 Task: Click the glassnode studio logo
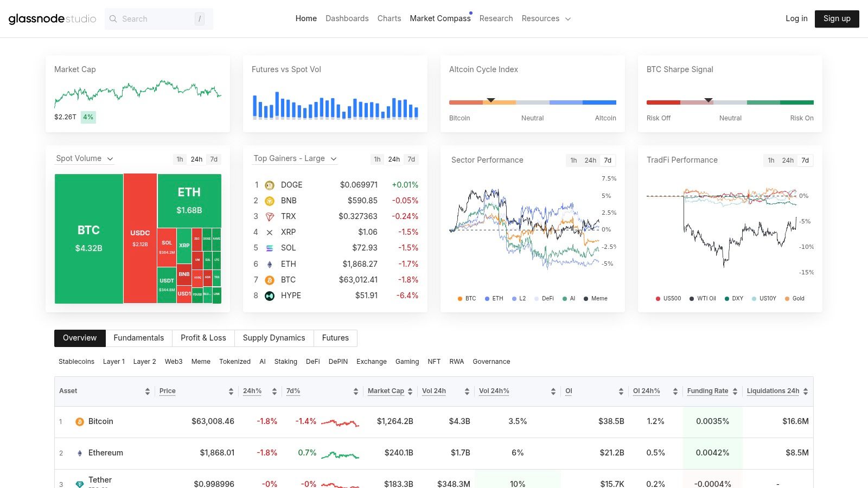(52, 18)
